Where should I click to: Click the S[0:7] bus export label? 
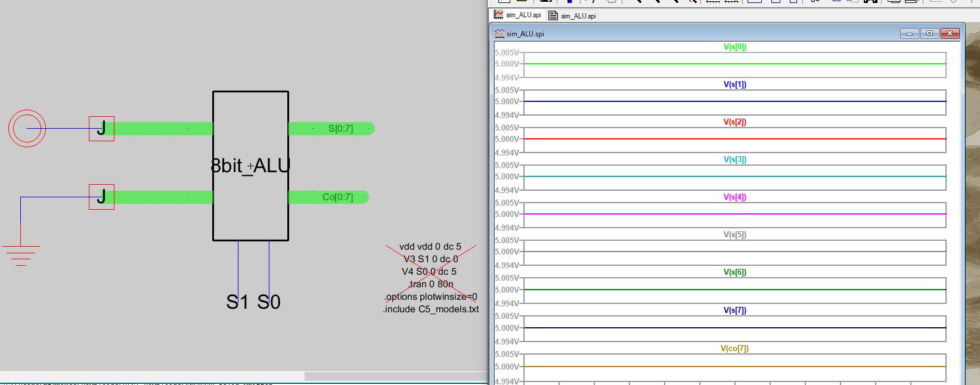pos(340,128)
